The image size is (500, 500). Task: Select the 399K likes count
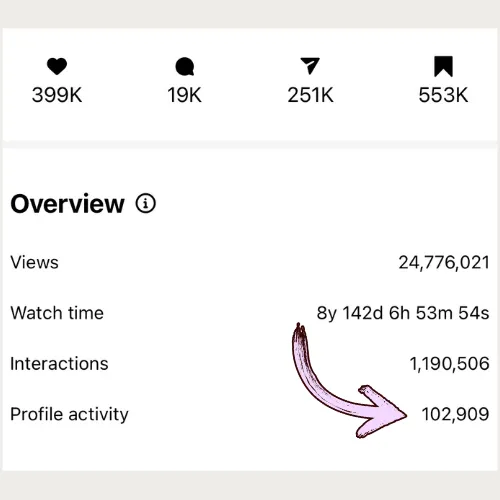(57, 95)
